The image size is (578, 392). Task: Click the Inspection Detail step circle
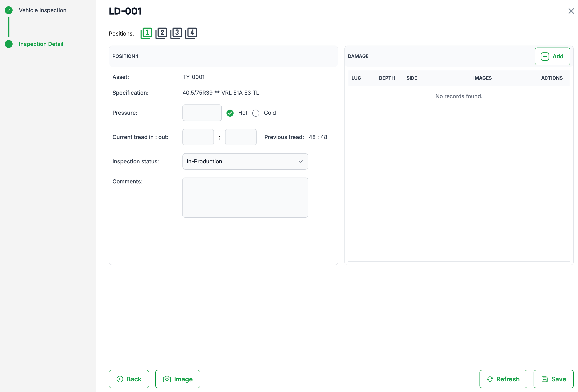[9, 44]
